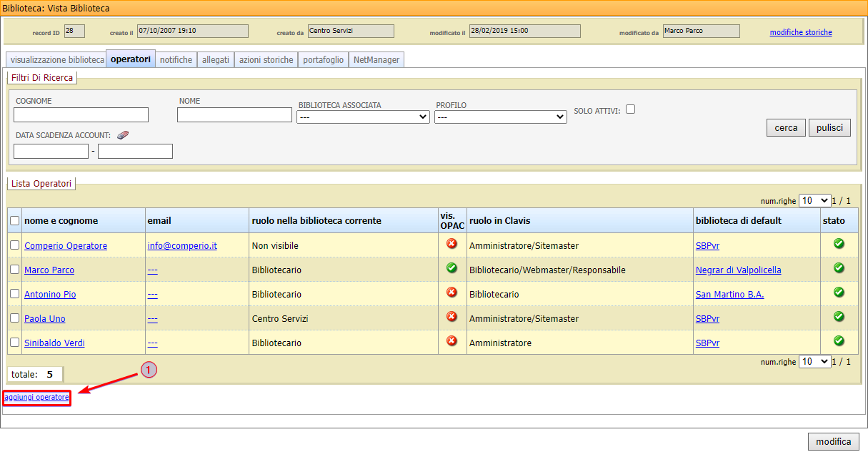Click red OPAC icon for Antonino Pio
This screenshot has height=452, width=868.
451,293
